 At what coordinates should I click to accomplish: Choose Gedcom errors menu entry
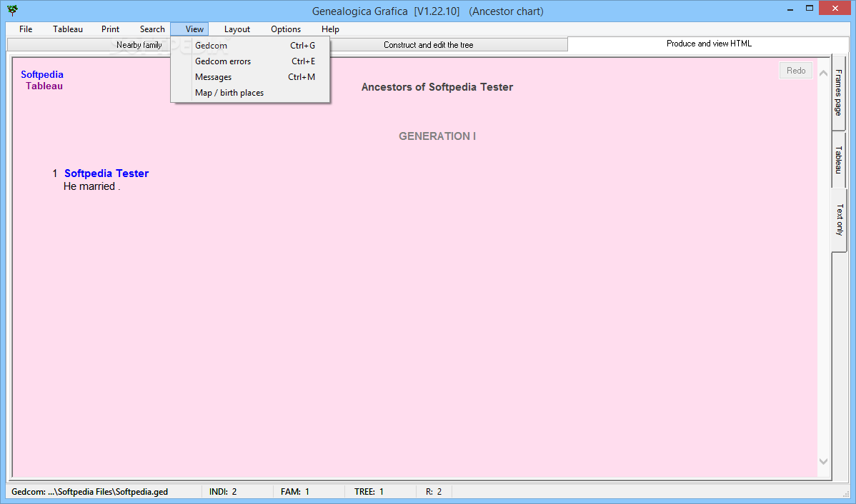tap(251, 61)
